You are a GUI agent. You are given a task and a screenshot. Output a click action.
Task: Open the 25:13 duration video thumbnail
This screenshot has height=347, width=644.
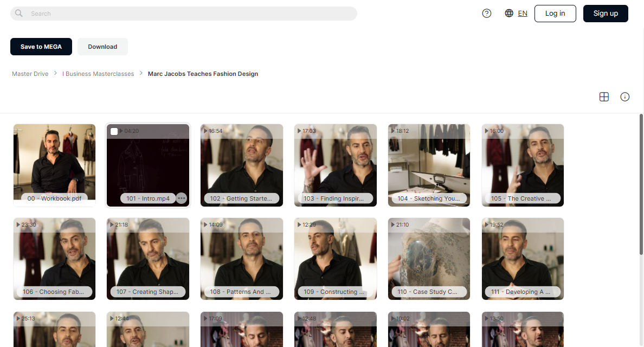pyautogui.click(x=54, y=329)
